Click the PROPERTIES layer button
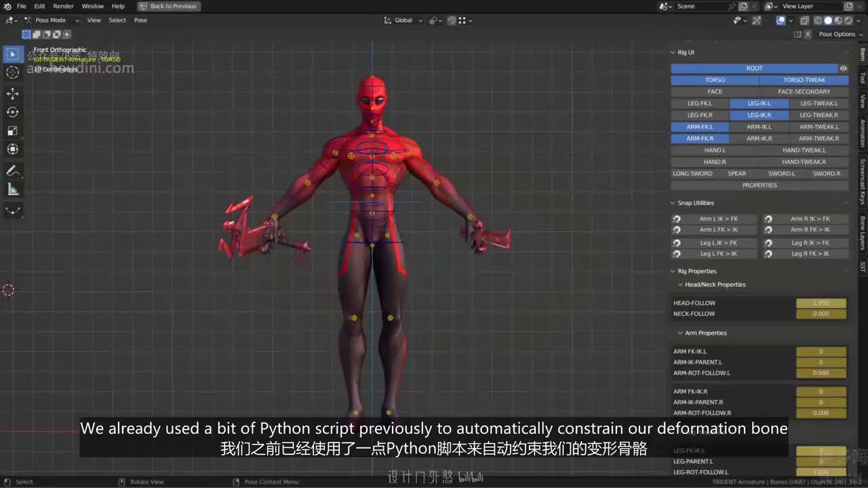The height and width of the screenshot is (488, 868). [x=759, y=185]
